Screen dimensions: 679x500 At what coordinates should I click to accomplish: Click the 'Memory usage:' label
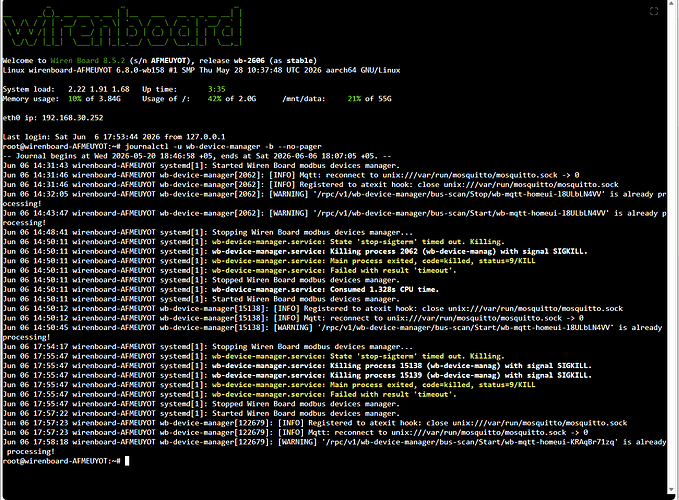point(31,99)
